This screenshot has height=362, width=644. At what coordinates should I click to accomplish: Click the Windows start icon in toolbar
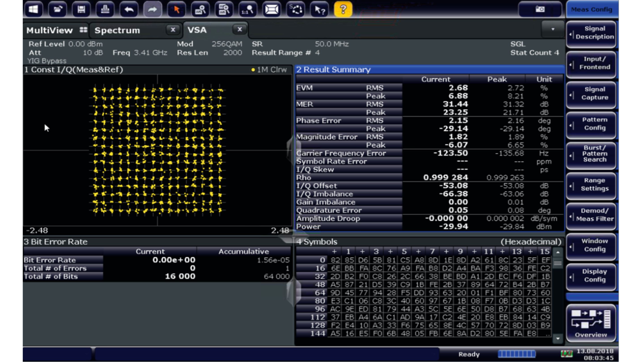point(33,9)
